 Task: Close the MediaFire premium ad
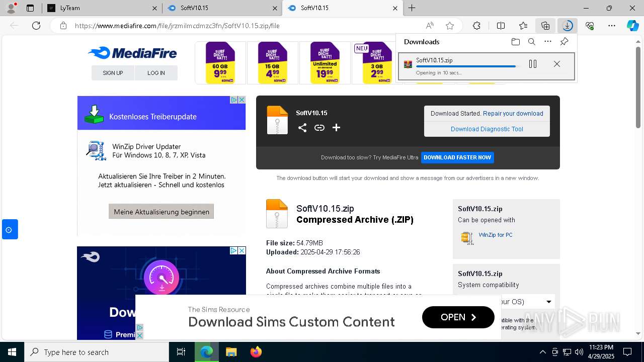[x=242, y=250]
